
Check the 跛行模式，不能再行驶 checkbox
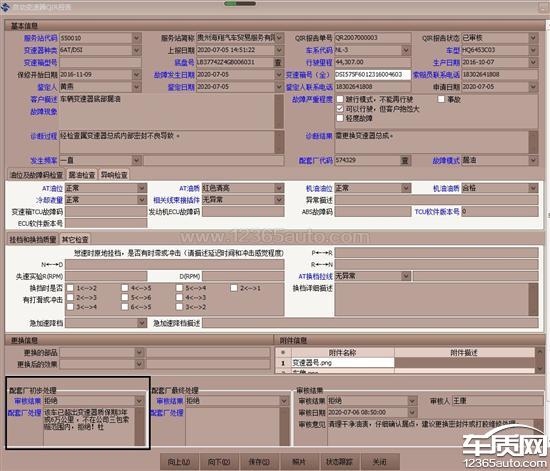(x=340, y=100)
